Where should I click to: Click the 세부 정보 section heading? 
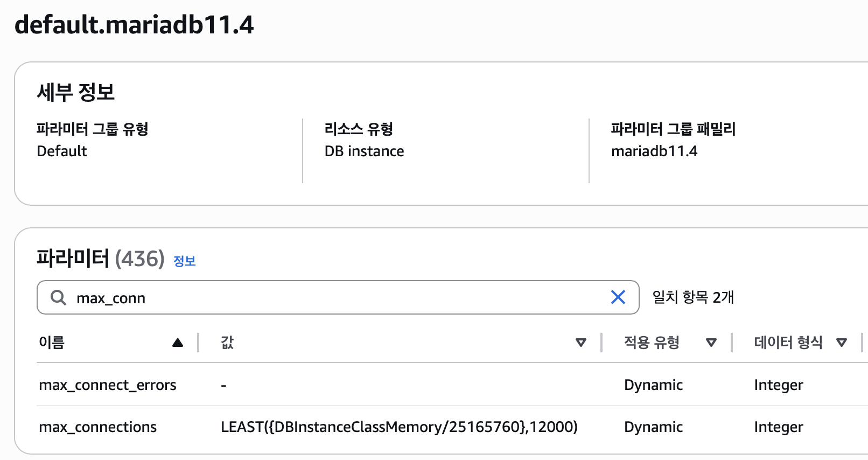(76, 92)
